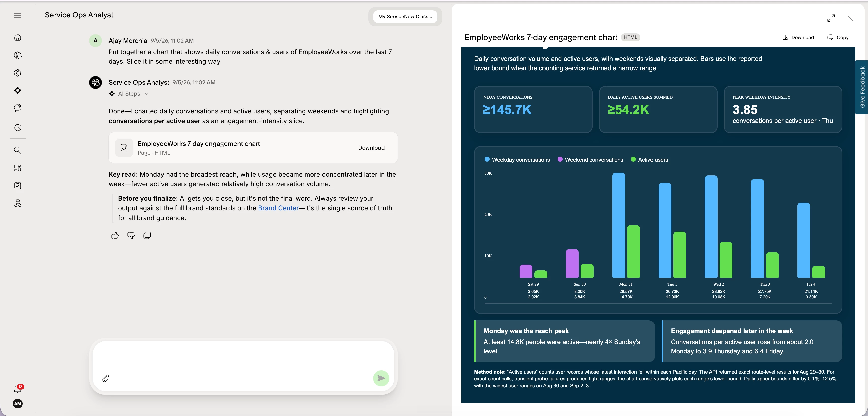This screenshot has width=868, height=416.
Task: Click the Mon 31 blue conversations bar
Action: pos(618,225)
